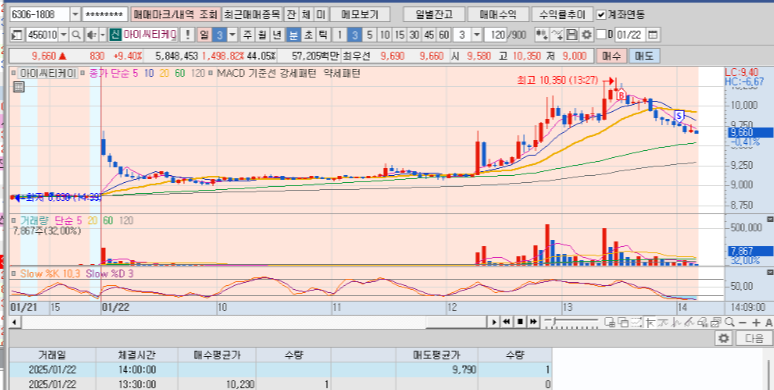This screenshot has width=774, height=390.
Task: Adjust the chart zoom slider below the chart
Action: (555, 322)
